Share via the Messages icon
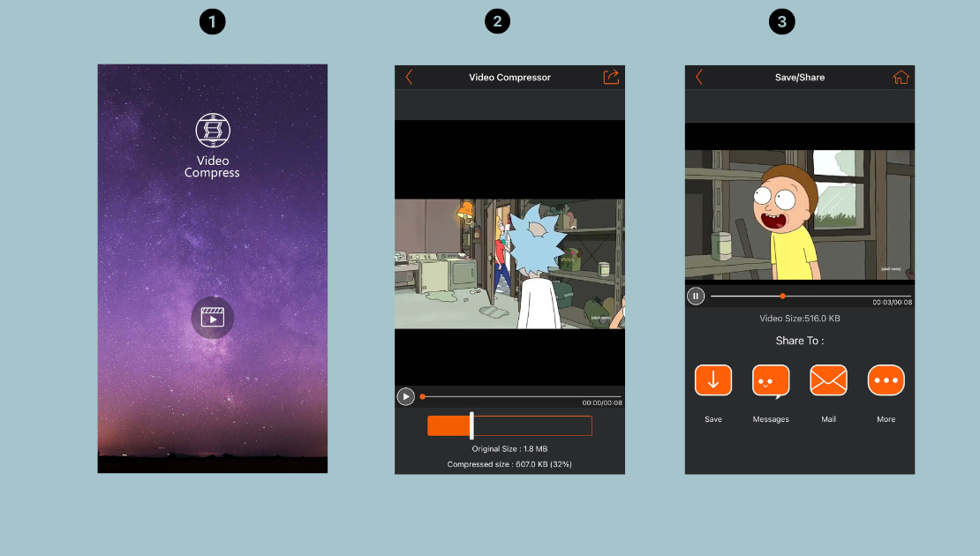 pos(771,381)
